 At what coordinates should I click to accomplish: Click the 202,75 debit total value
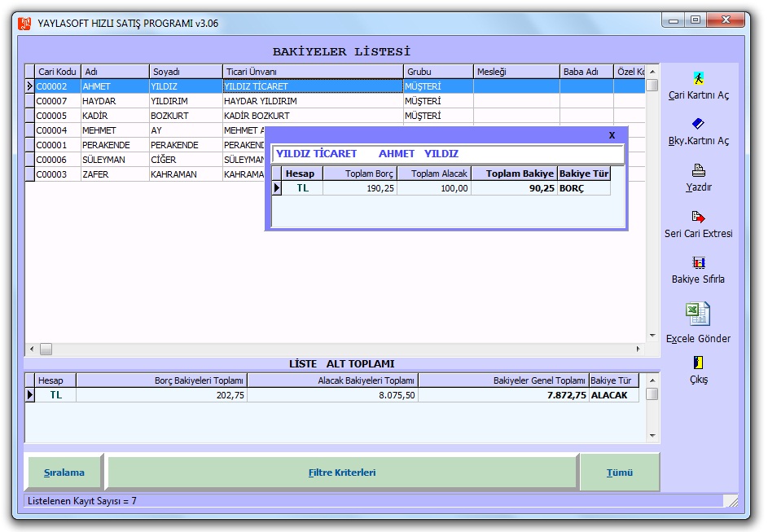click(161, 395)
